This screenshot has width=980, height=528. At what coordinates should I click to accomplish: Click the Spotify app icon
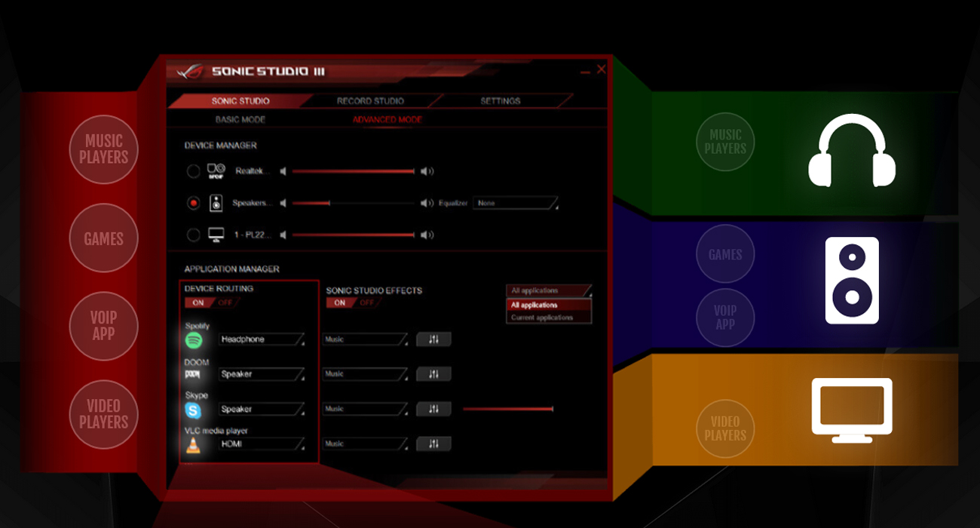click(194, 340)
